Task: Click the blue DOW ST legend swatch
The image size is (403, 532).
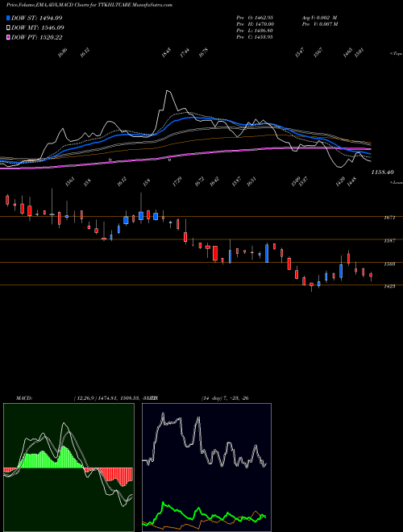Action: [x=8, y=18]
